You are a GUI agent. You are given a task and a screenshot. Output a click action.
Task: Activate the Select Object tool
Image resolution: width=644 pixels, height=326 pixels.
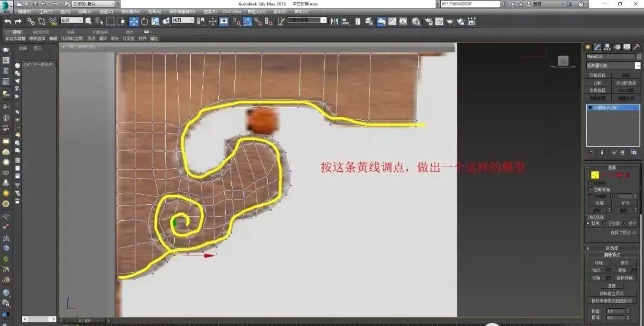(x=88, y=21)
